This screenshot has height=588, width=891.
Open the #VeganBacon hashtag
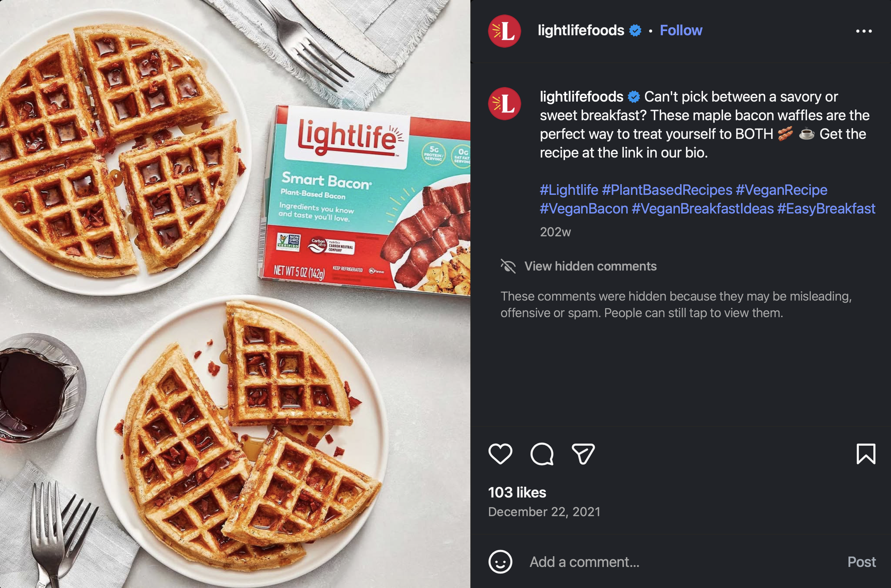point(584,209)
